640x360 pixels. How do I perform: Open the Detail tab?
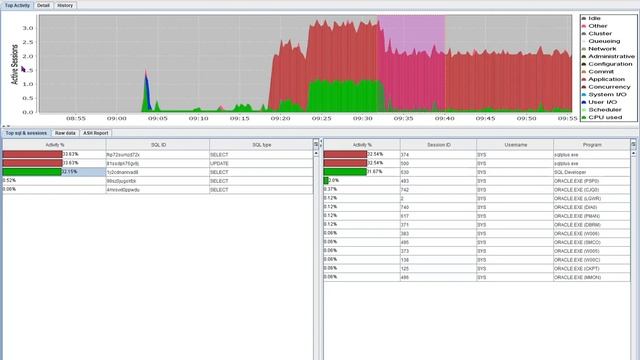[x=43, y=5]
